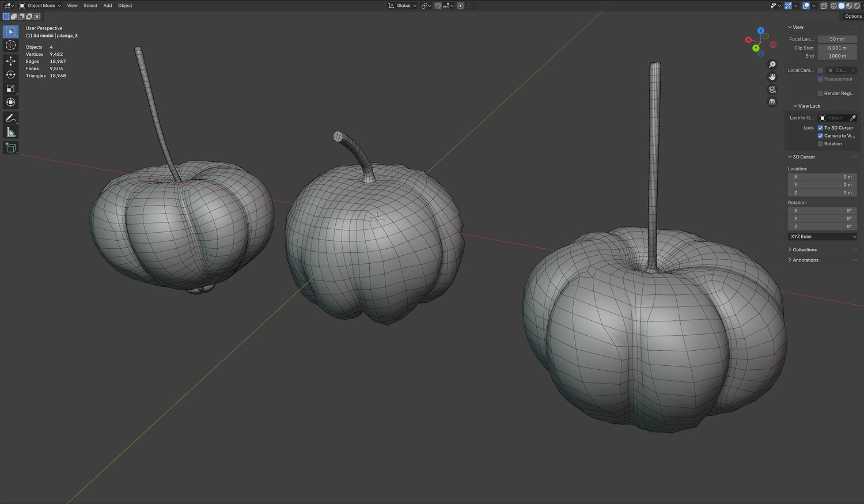Open the View menu
864x504 pixels.
72,6
